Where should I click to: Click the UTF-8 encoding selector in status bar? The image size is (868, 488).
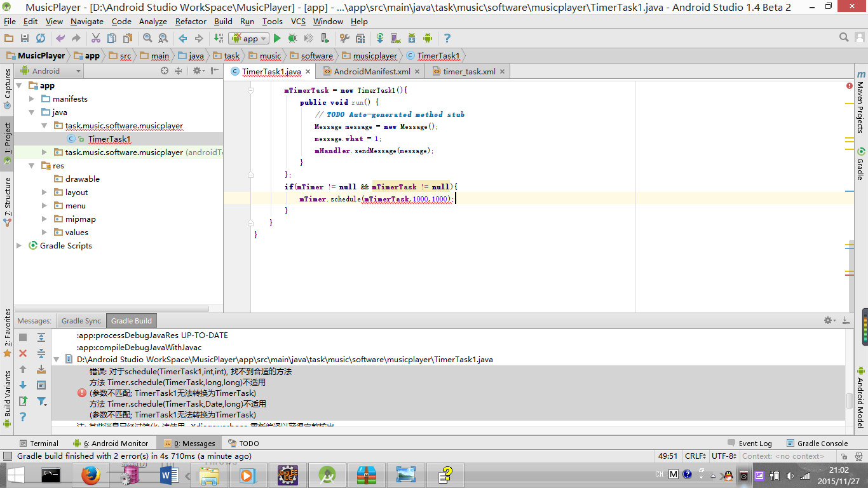[723, 456]
